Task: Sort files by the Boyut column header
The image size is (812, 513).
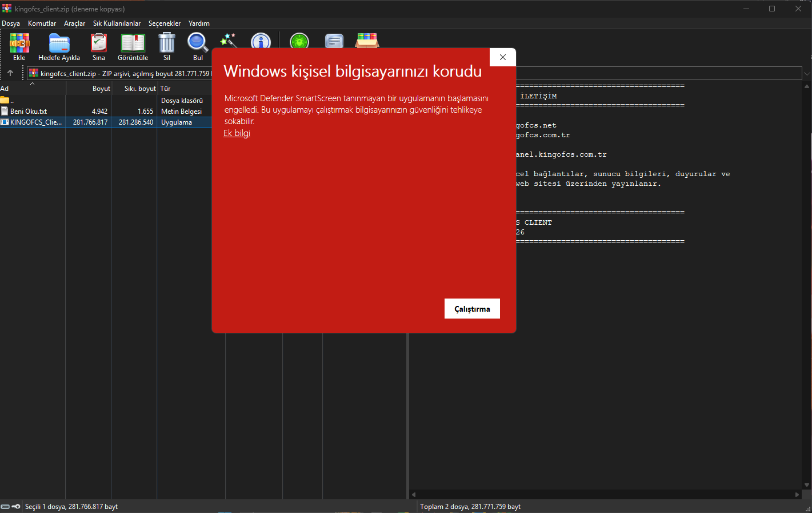Action: click(x=89, y=89)
